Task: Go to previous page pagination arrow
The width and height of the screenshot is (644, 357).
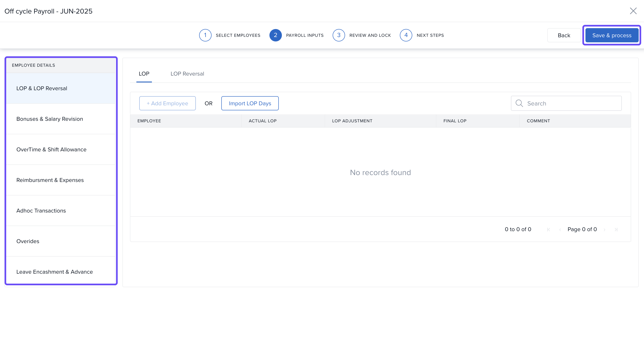Action: coord(560,230)
